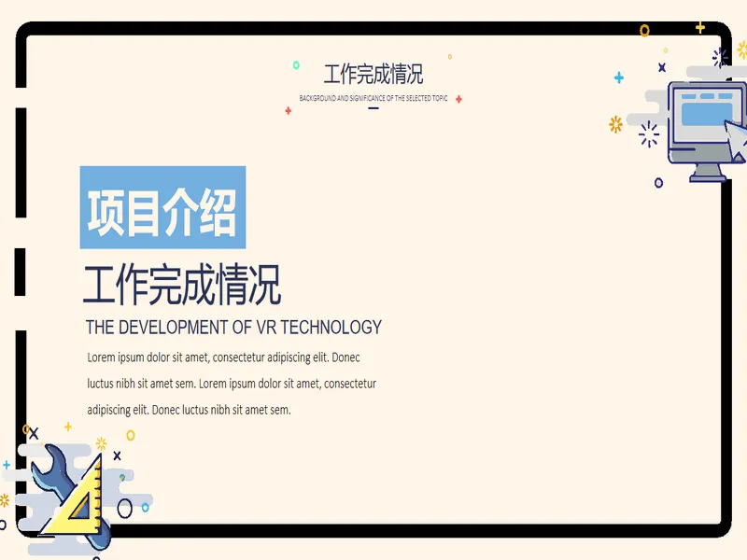This screenshot has width=747, height=560.
Task: Click the yellow ring above the ruler
Action: (x=131, y=435)
